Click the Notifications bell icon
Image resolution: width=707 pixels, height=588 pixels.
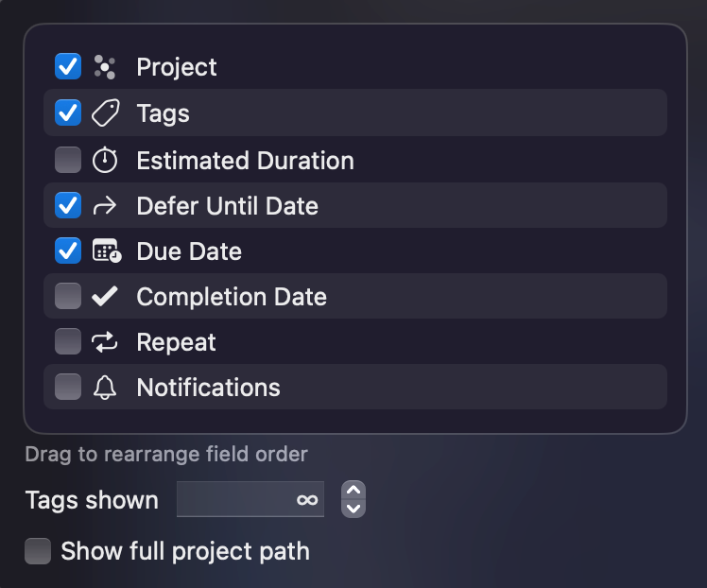tap(105, 388)
